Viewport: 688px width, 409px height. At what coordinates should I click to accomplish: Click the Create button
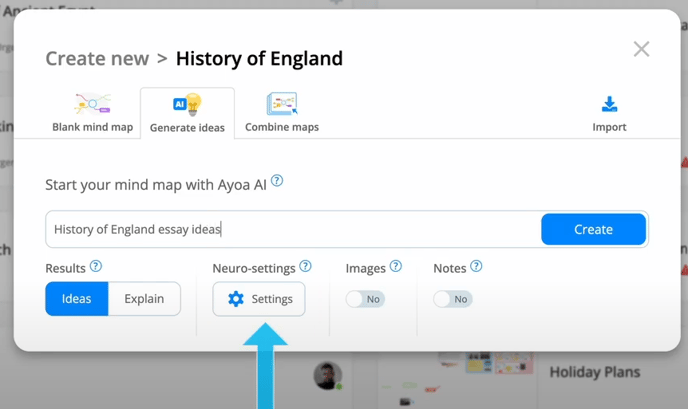point(593,229)
